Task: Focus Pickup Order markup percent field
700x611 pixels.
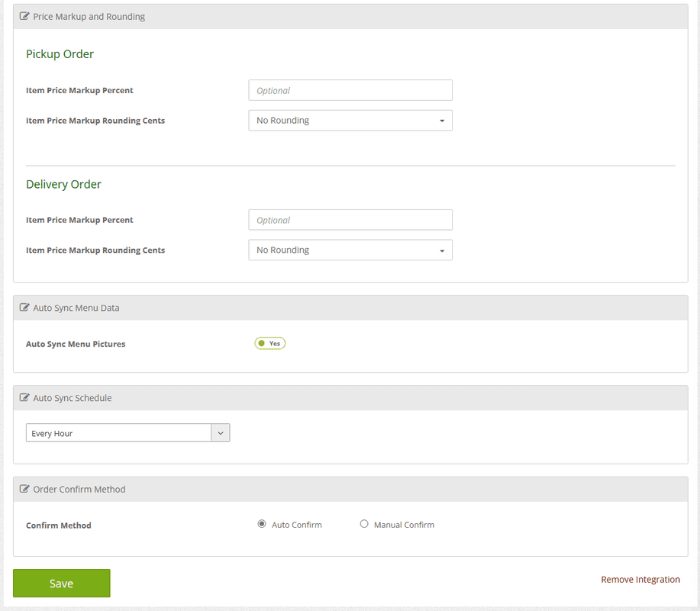Action: (350, 90)
